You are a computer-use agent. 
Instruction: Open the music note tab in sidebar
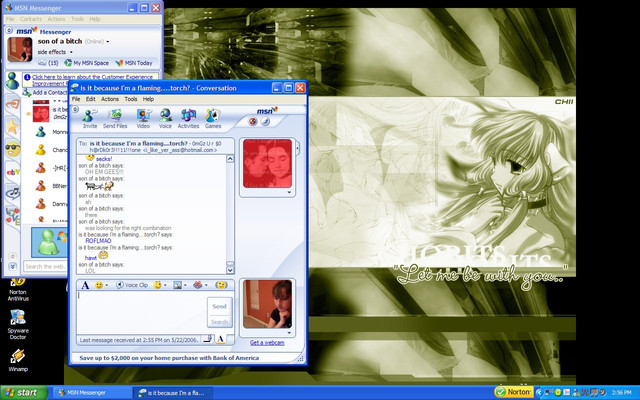[12, 192]
